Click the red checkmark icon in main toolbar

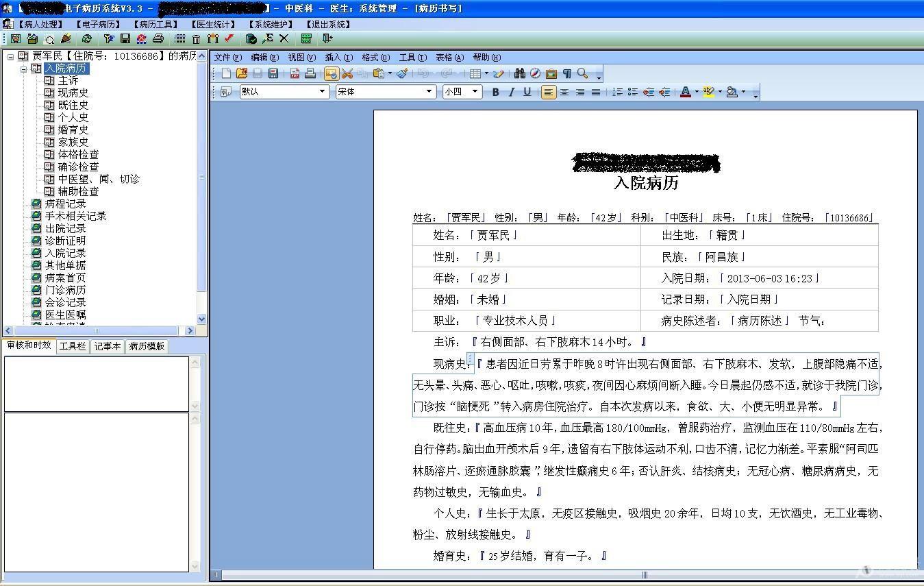tap(229, 38)
